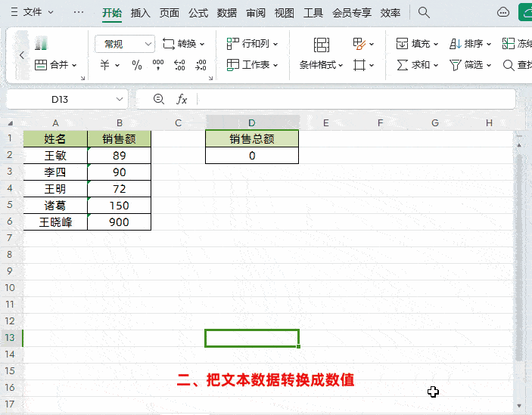This screenshot has height=415, width=532.
Task: Open the 文件 hamburger menu icon
Action: pyautogui.click(x=14, y=12)
